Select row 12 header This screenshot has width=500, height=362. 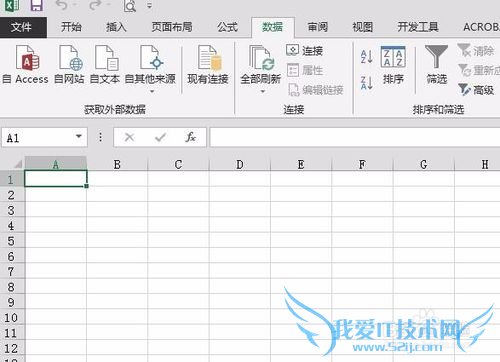12,347
